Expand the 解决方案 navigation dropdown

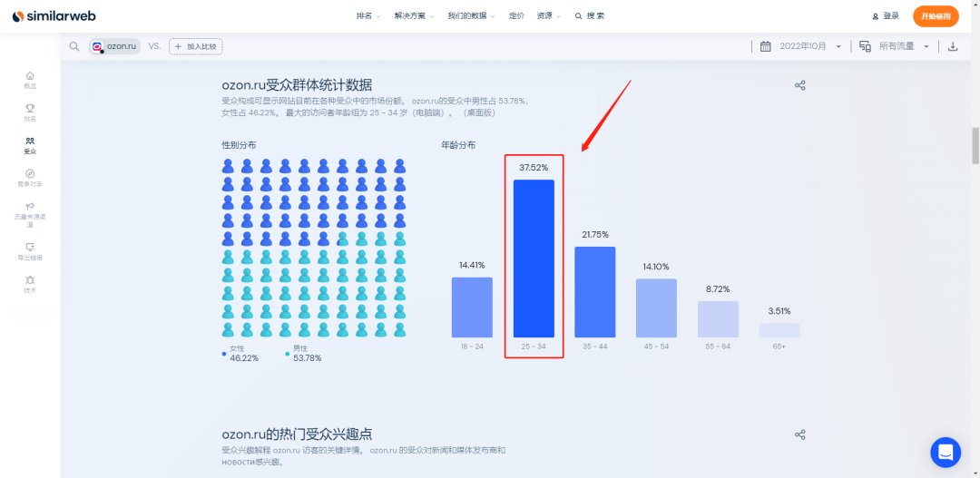pos(414,16)
